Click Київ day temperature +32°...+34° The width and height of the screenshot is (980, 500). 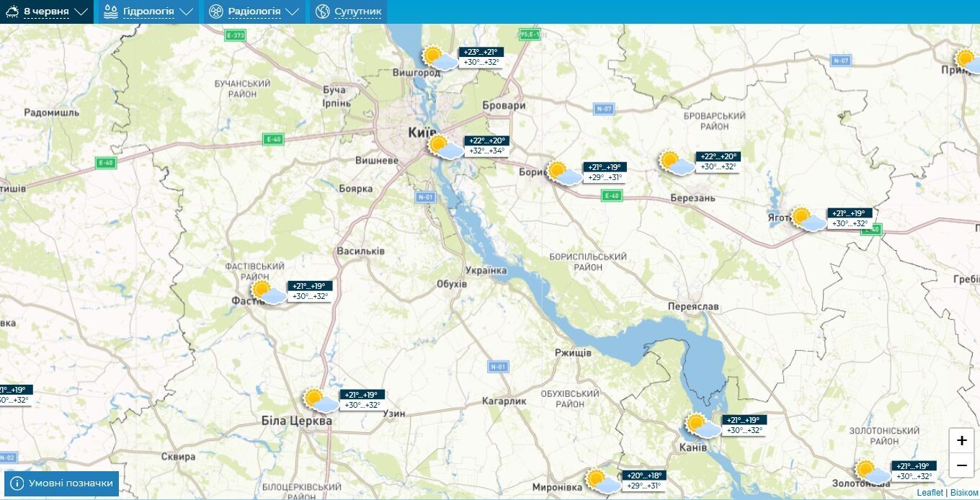486,151
